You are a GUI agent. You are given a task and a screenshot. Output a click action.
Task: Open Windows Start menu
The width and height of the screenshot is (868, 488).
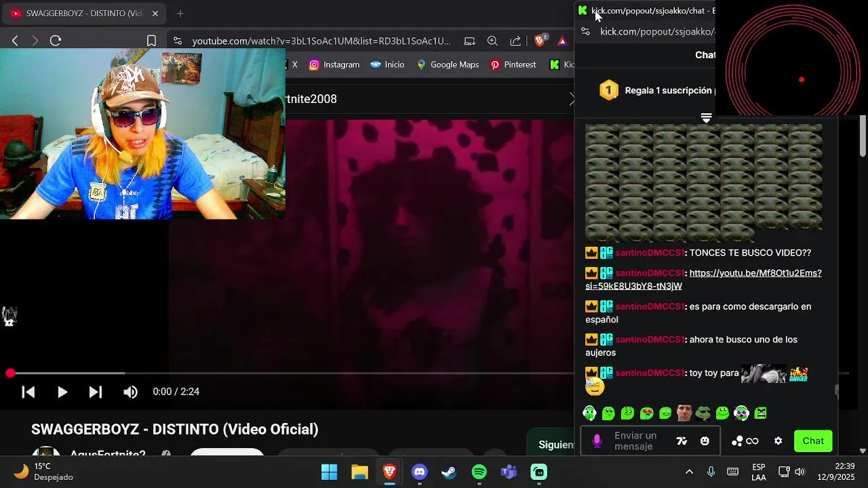330,472
